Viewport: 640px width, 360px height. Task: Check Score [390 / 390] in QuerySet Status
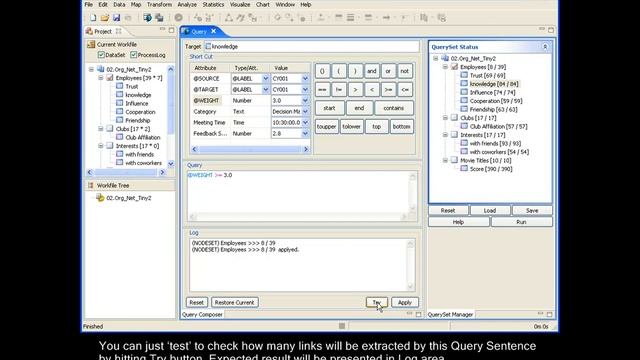[464, 169]
